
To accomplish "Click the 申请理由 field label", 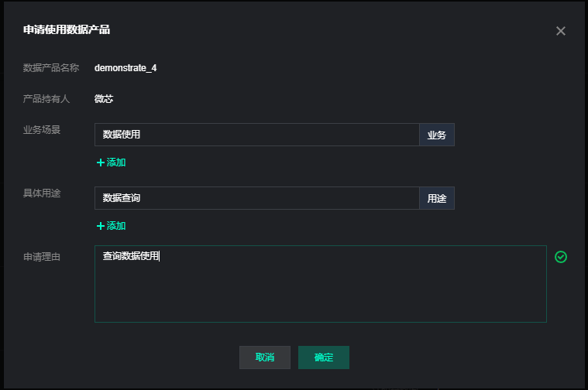I will point(42,256).
